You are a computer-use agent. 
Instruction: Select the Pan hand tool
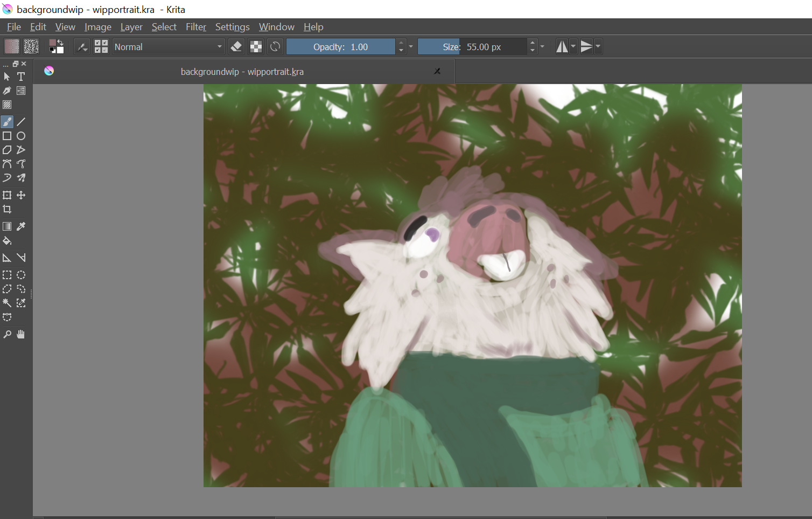tap(21, 334)
